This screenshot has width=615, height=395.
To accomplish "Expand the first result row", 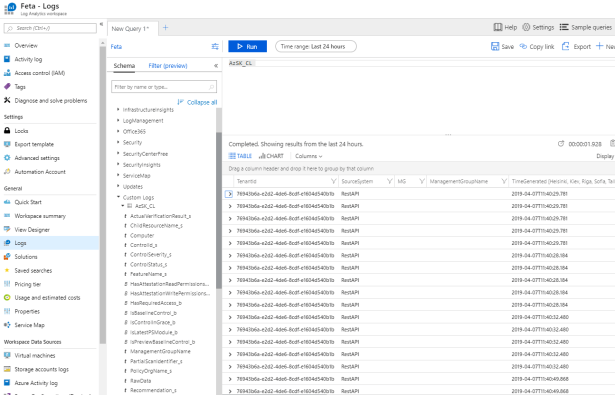I will (229, 194).
